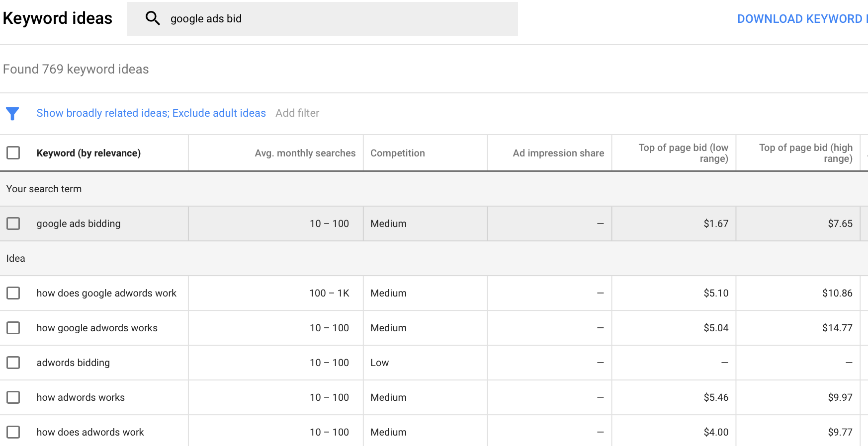The image size is (868, 446).
Task: Check 'how does google adwords work' checkbox
Action: [13, 293]
